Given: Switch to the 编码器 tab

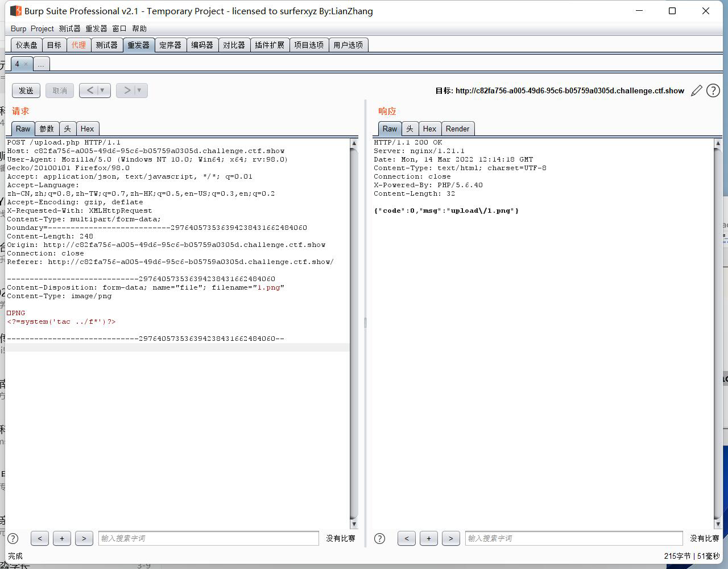Looking at the screenshot, I should point(202,45).
